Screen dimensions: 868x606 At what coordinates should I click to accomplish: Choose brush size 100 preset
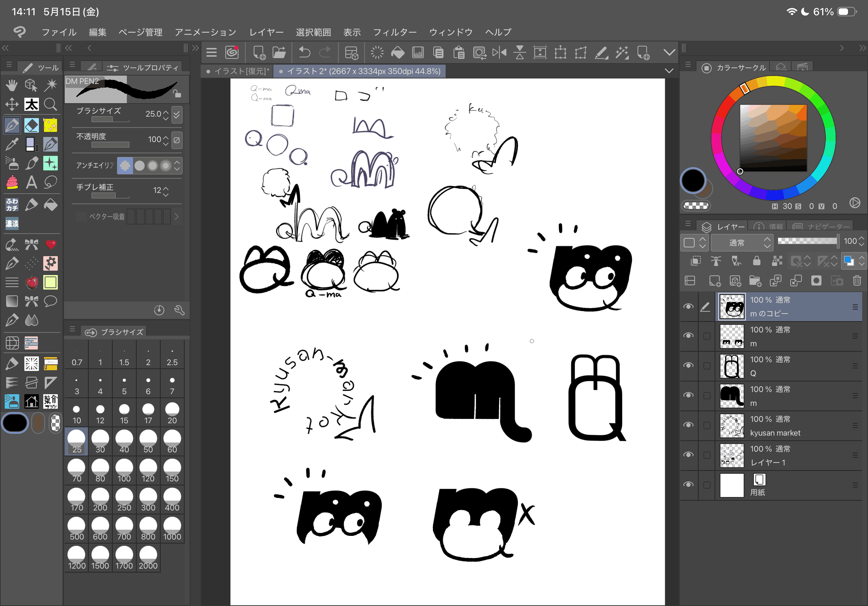tap(124, 470)
